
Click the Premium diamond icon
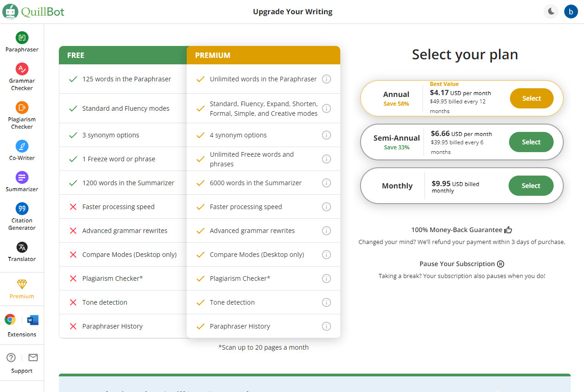click(x=22, y=284)
